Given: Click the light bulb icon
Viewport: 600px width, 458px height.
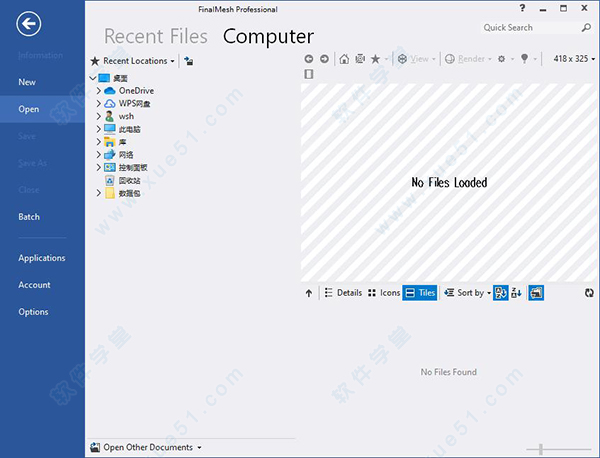Looking at the screenshot, I should click(525, 59).
